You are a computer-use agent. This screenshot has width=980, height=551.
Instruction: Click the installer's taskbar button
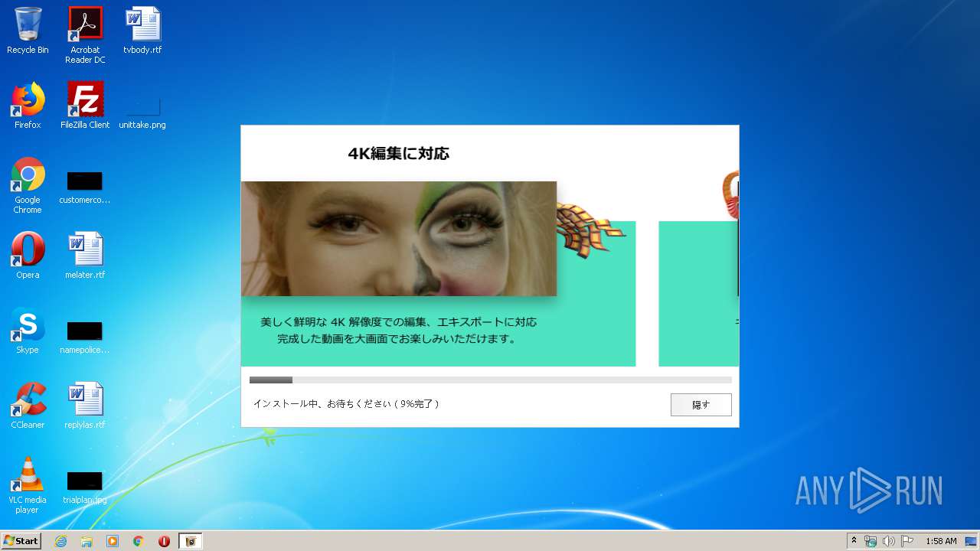(191, 541)
